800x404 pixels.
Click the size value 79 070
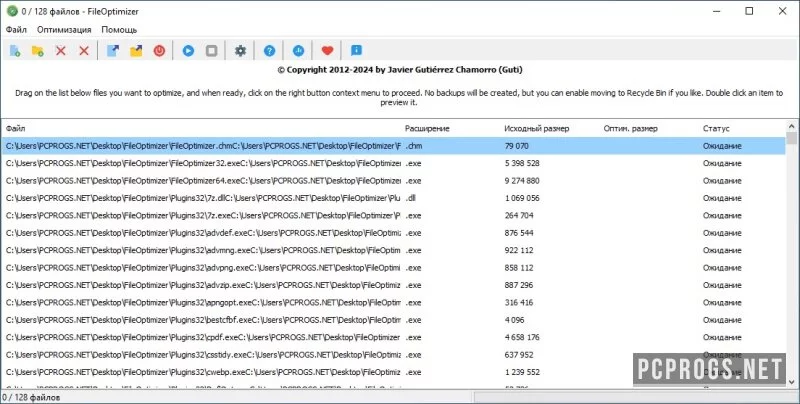(x=517, y=146)
